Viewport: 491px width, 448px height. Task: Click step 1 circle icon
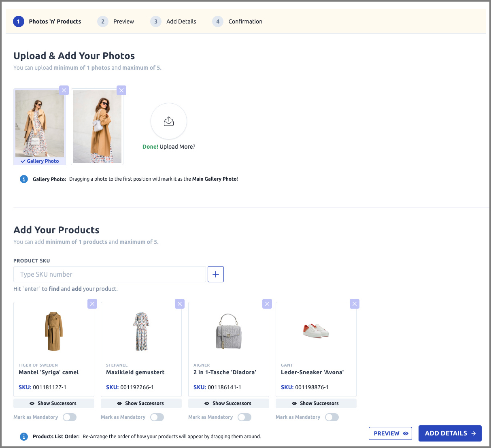click(19, 21)
